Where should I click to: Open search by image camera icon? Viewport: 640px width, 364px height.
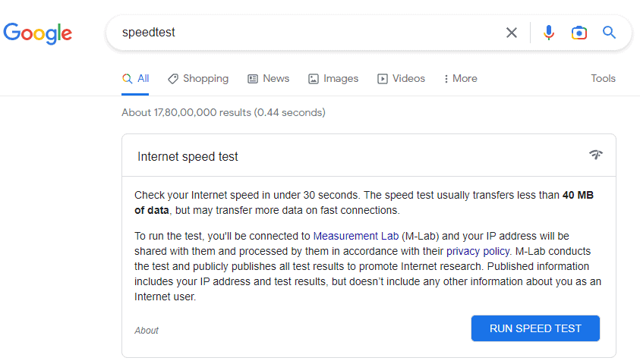click(579, 33)
